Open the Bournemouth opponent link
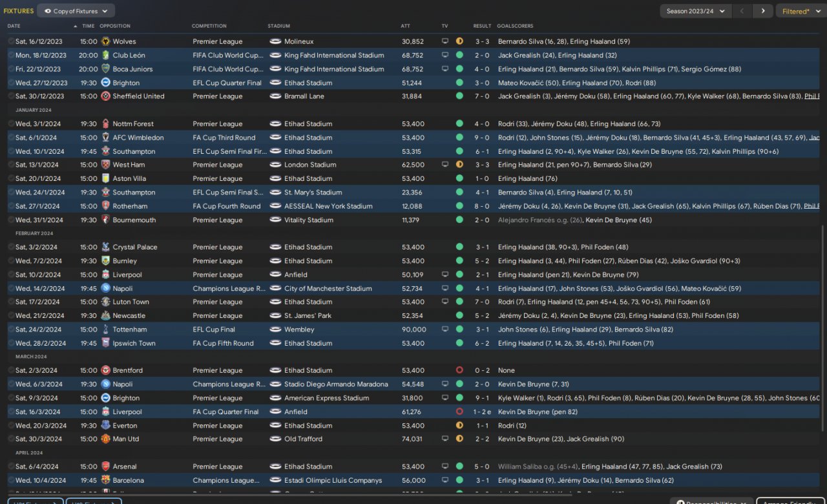Screen dimensions: 827x504 pyautogui.click(x=134, y=220)
